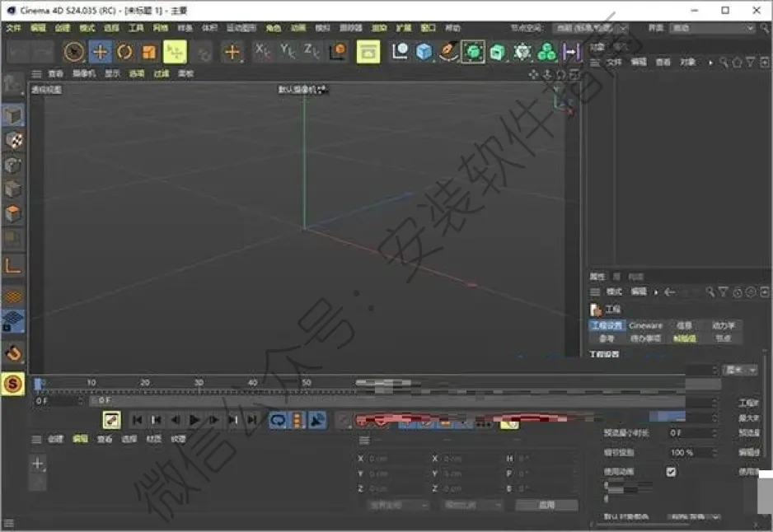Open Attribute Manager hamburger menu

(x=596, y=292)
